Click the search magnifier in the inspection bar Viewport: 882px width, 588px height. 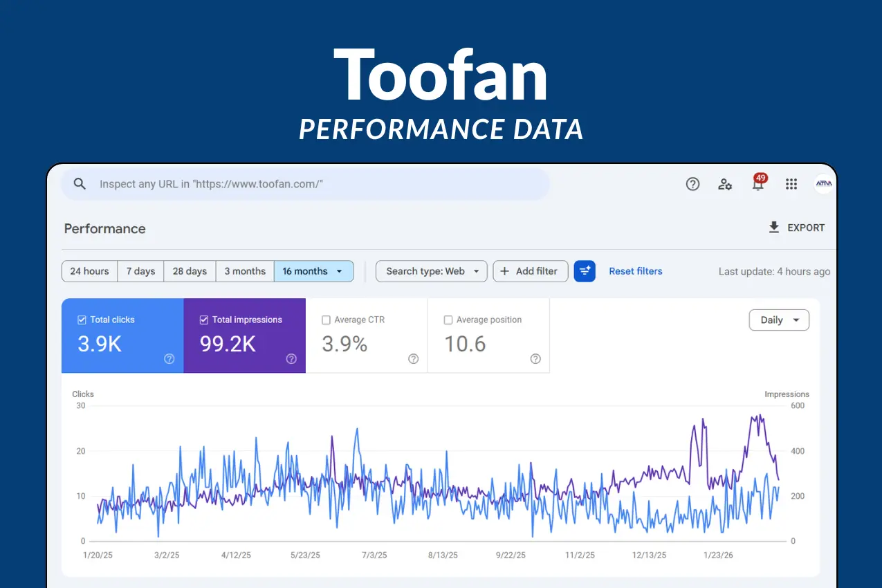[x=80, y=184]
